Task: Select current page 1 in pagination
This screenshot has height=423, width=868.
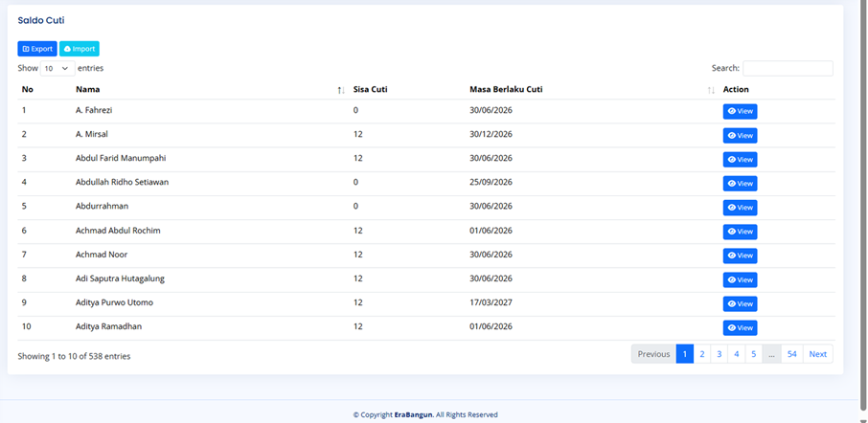Action: coord(685,354)
